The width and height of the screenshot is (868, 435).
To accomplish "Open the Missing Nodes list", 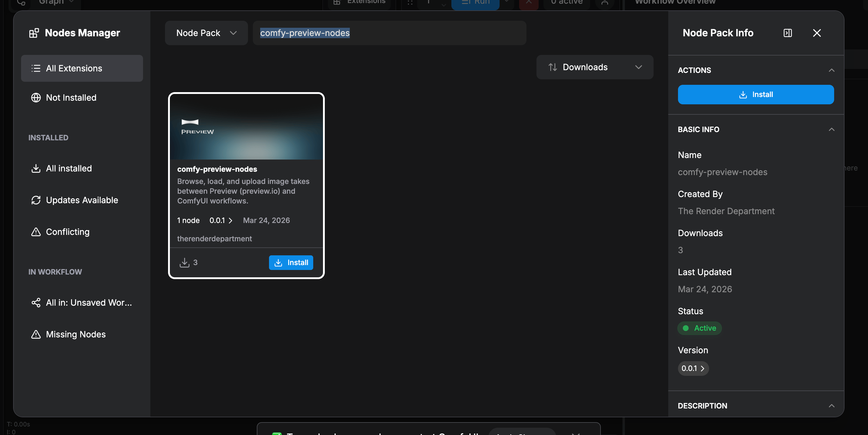I will pyautogui.click(x=82, y=334).
